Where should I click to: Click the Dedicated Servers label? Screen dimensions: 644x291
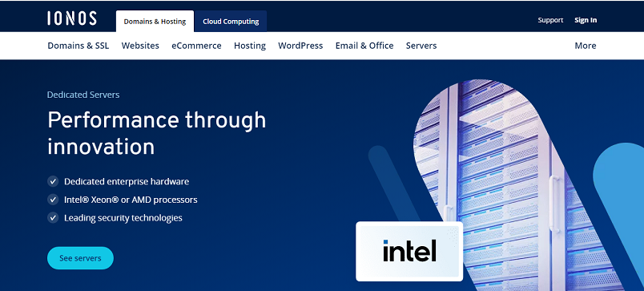point(83,95)
